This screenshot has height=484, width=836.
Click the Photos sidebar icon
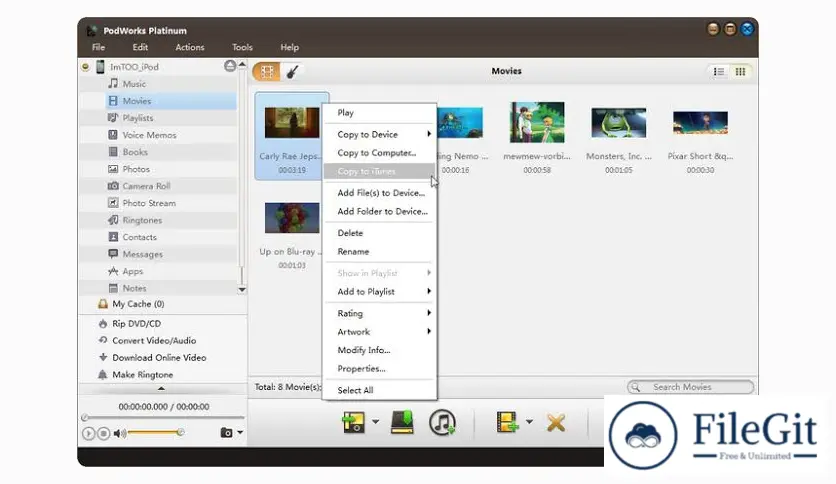pyautogui.click(x=113, y=169)
